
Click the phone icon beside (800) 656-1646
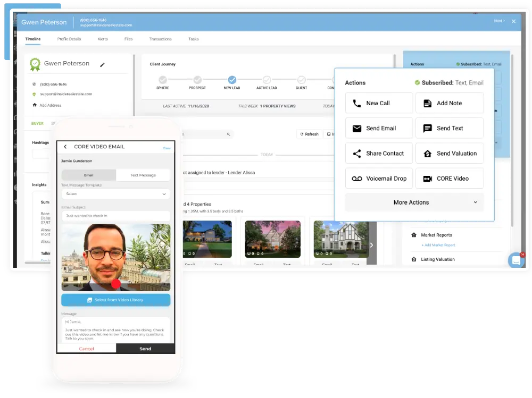pyautogui.click(x=34, y=84)
